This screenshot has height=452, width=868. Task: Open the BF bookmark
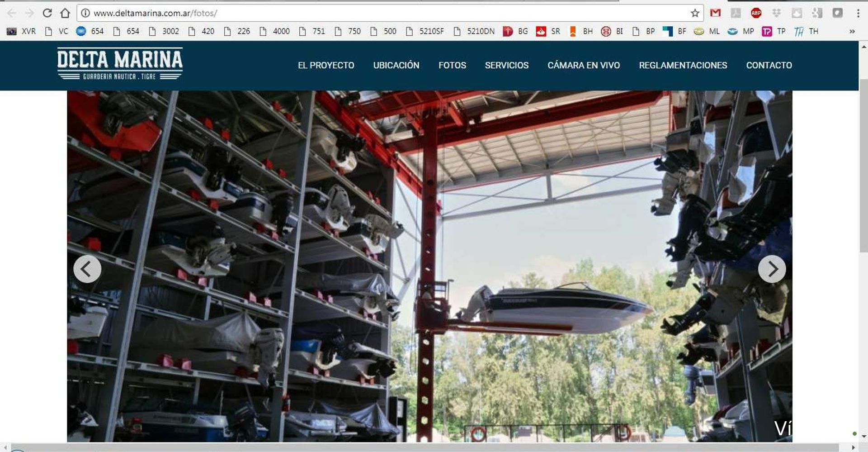point(674,31)
